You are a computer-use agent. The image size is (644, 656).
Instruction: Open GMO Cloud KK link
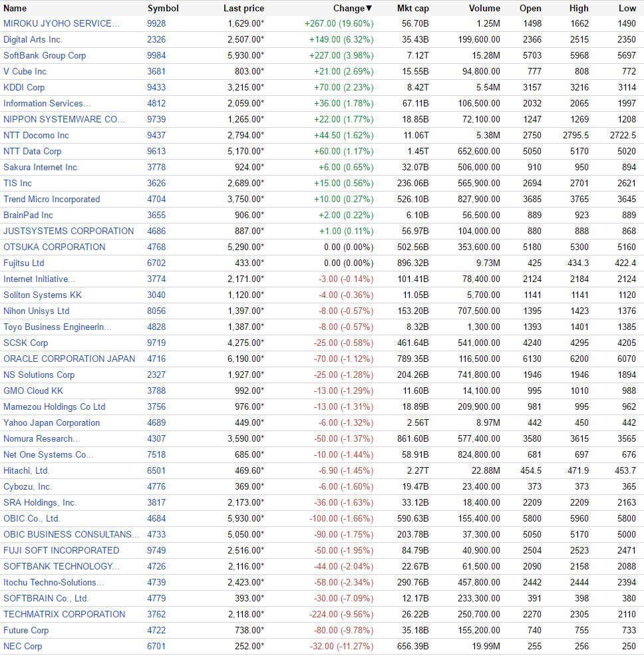pyautogui.click(x=33, y=391)
